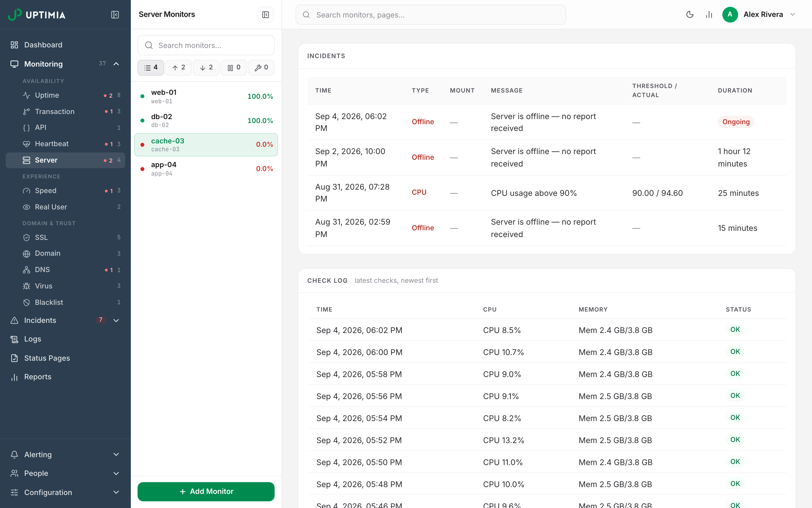This screenshot has width=812, height=508.
Task: Open DNS monitors
Action: point(65,270)
